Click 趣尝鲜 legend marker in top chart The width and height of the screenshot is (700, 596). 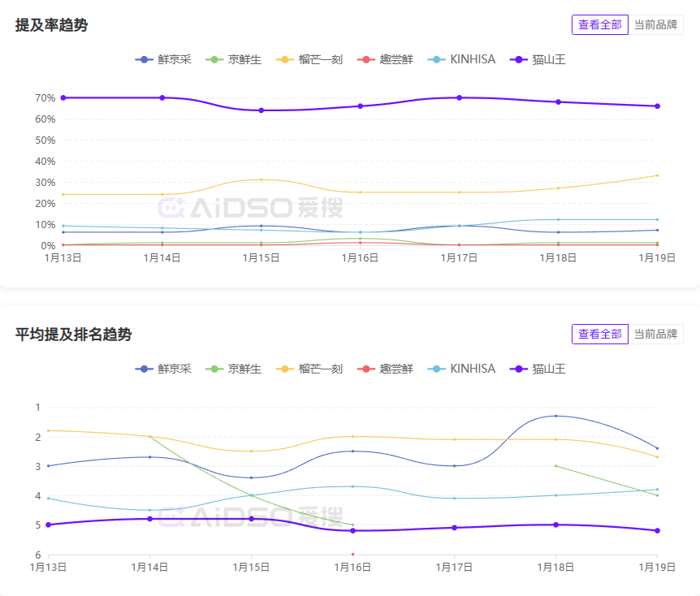pos(367,59)
